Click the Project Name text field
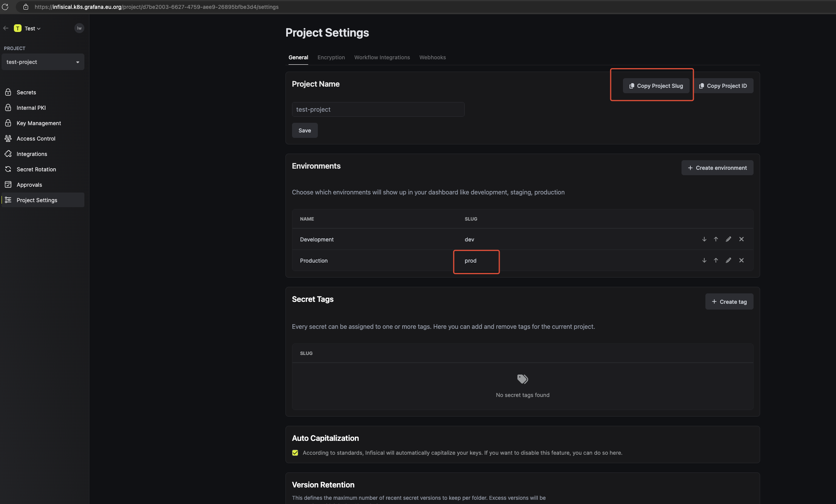836x504 pixels. (378, 109)
